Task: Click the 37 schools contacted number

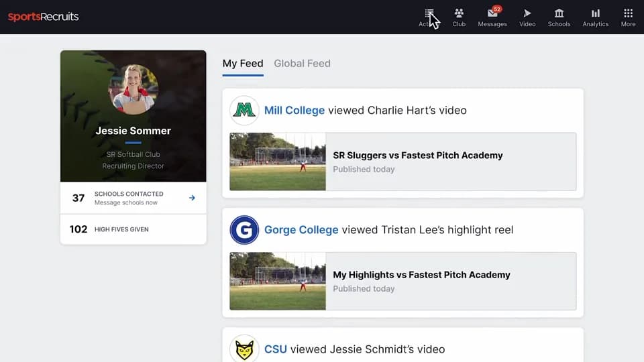Action: pyautogui.click(x=78, y=198)
